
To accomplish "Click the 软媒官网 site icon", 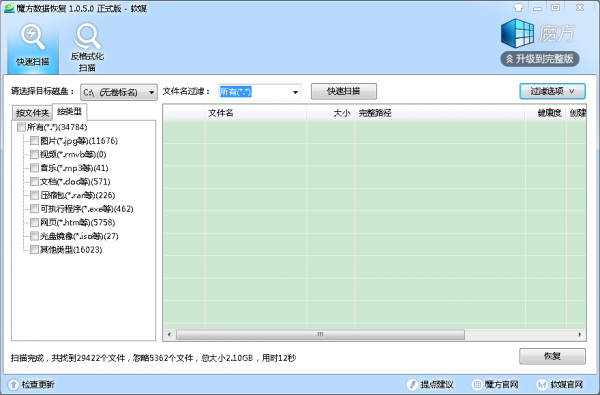I will tap(542, 384).
